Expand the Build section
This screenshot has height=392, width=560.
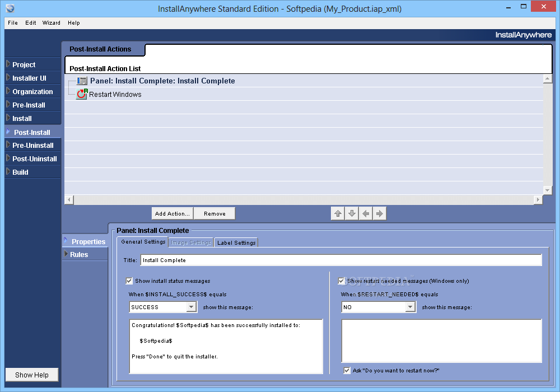tap(32, 172)
